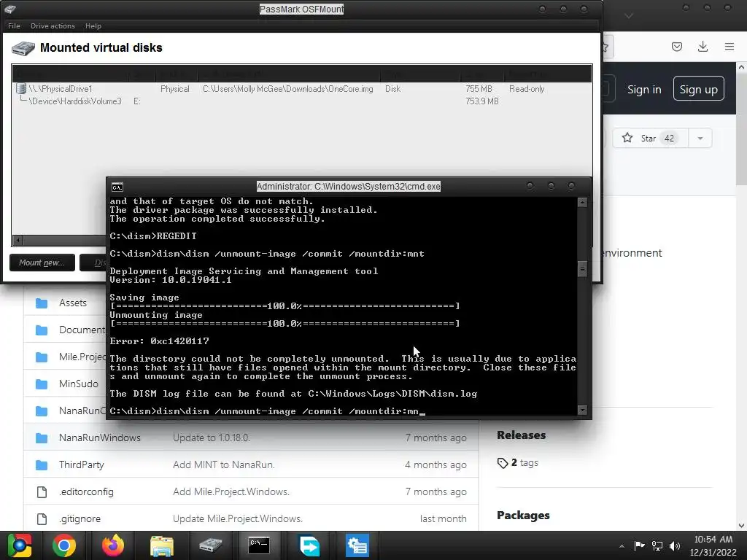The image size is (747, 560).
Task: Open the Packages section heading
Action: [x=523, y=516]
